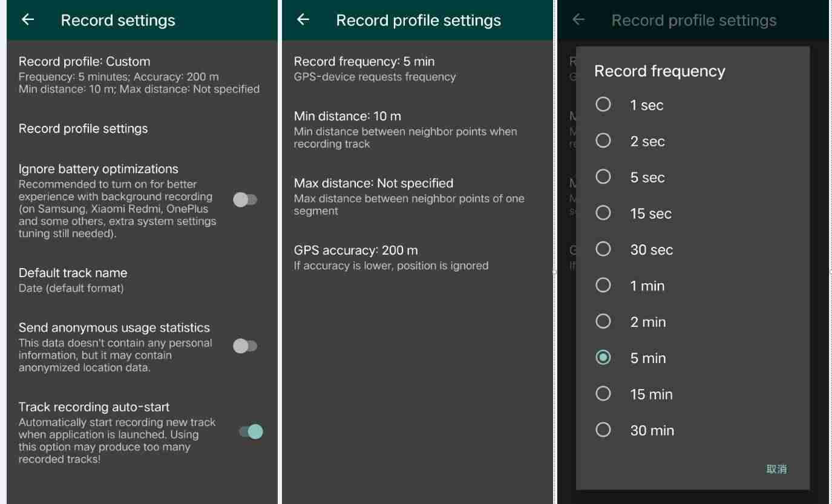
Task: Select the 1 sec radio option
Action: click(603, 105)
